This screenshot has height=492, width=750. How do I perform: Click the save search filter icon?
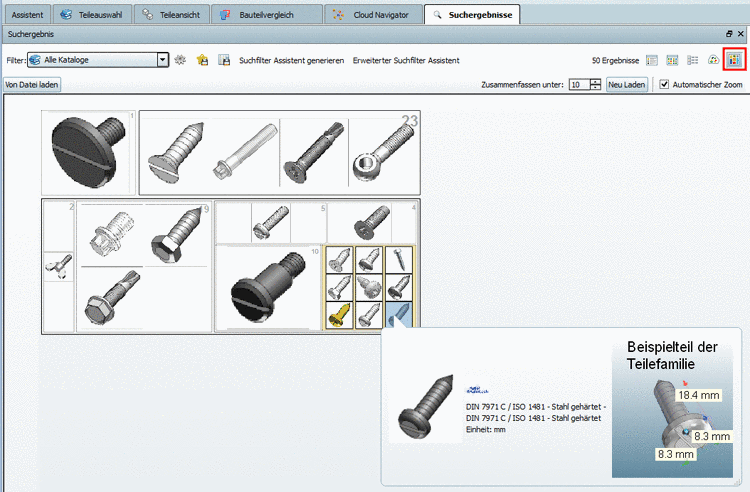pyautogui.click(x=224, y=60)
